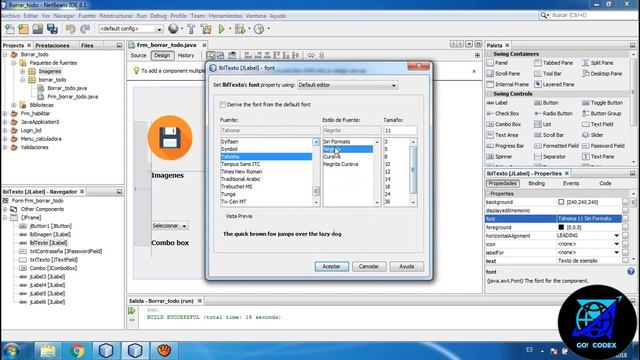Select Times New Roman font

[242, 172]
